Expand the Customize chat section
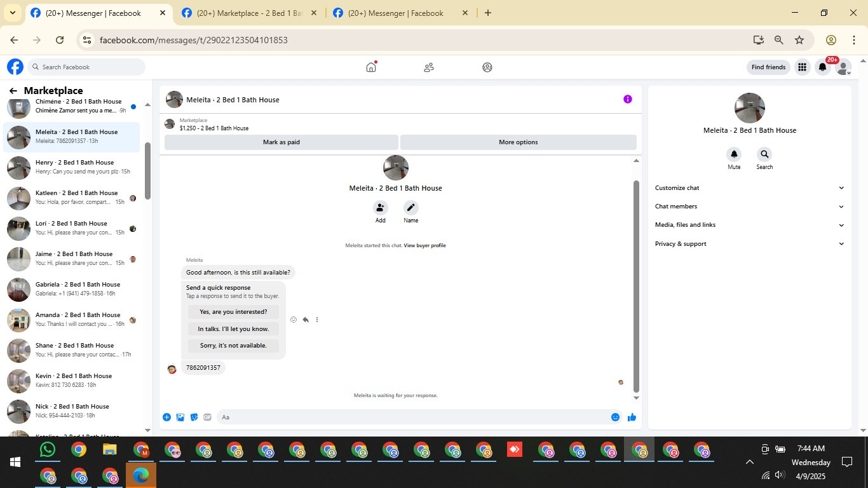The width and height of the screenshot is (868, 488). click(750, 188)
